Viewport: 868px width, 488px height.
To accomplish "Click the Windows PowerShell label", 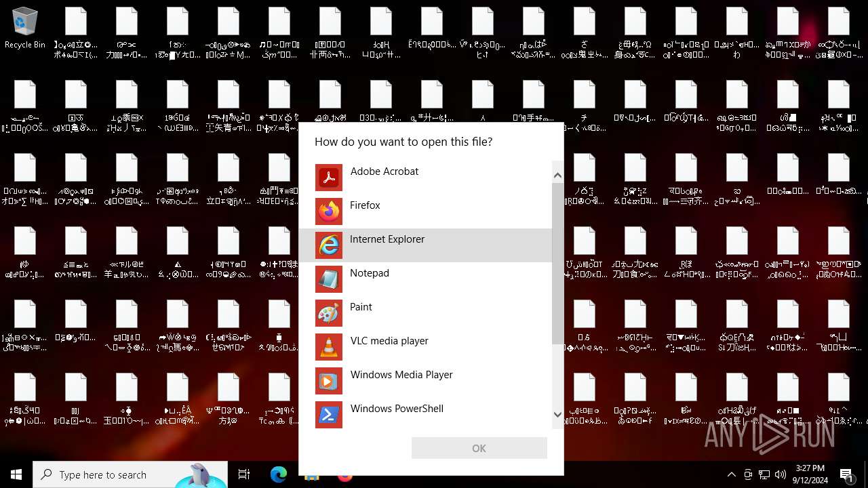I will (397, 409).
